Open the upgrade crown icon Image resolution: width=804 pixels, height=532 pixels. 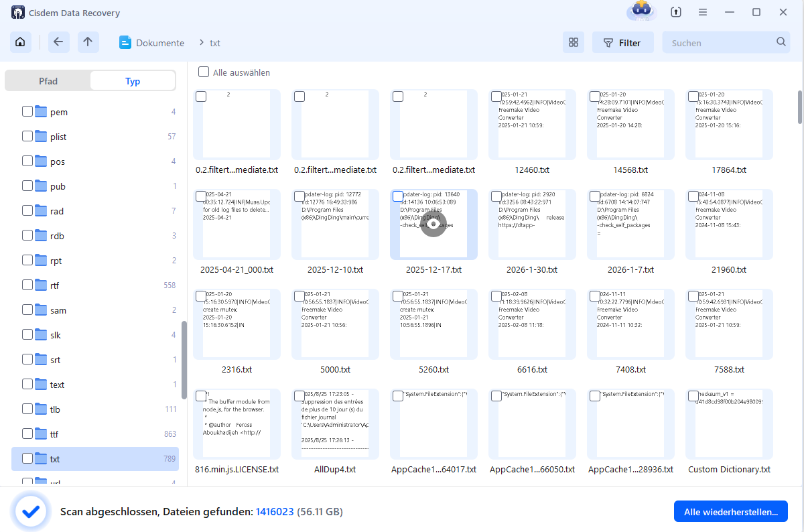641,11
